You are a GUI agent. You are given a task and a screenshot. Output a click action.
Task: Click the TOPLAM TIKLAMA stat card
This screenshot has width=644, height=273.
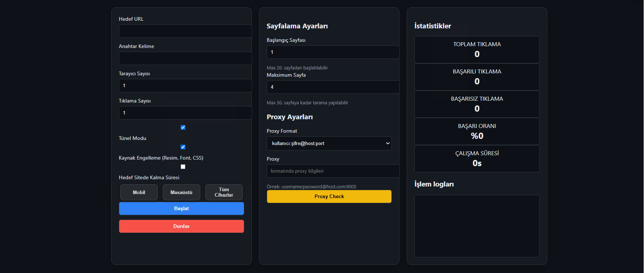point(477,49)
